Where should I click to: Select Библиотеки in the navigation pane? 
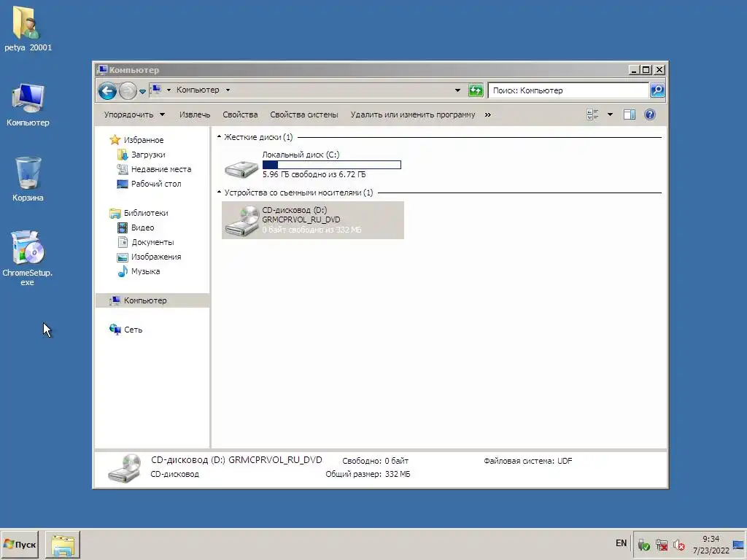point(146,213)
